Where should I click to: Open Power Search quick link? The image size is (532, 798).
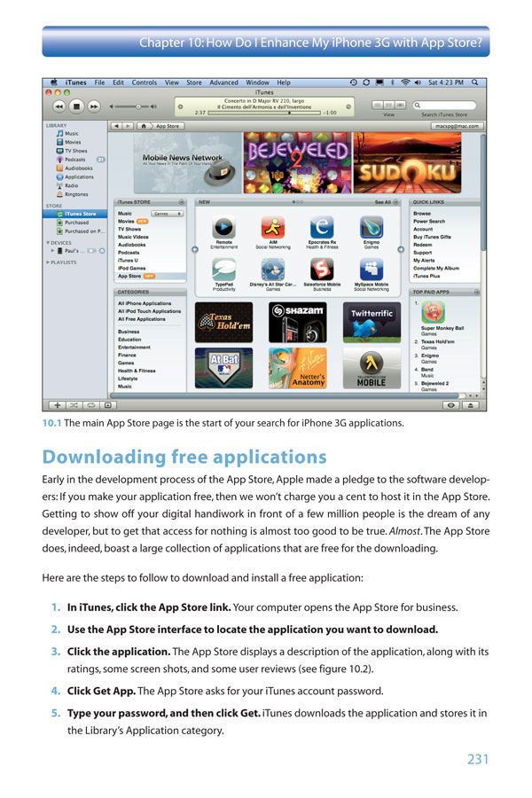click(x=428, y=222)
